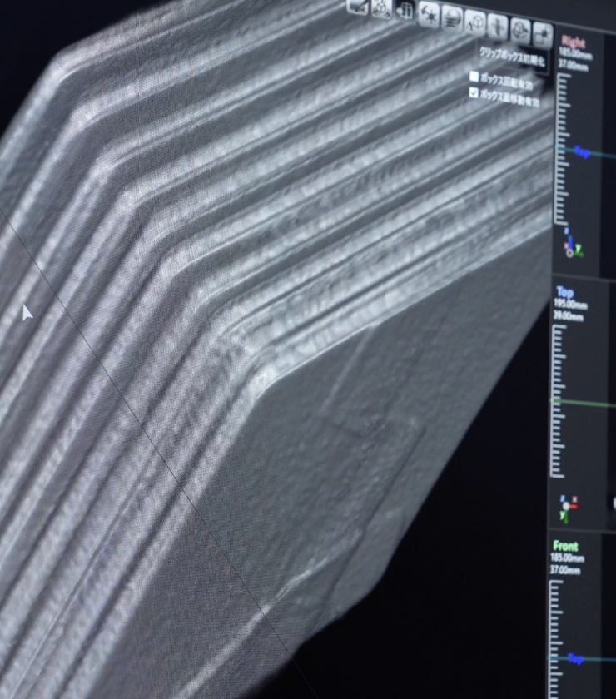Uncheck the ボックス面移動有効 checkbox
The height and width of the screenshot is (699, 616).
coord(474,93)
